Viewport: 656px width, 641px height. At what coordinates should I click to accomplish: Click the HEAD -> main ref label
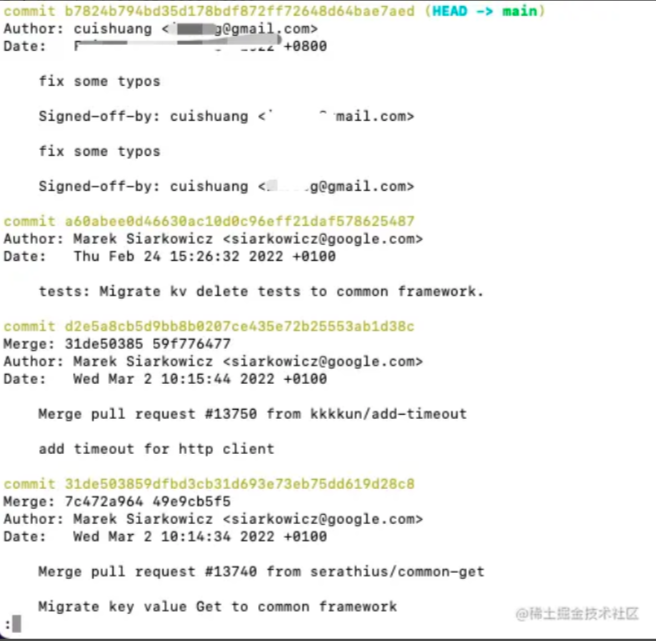pos(484,11)
